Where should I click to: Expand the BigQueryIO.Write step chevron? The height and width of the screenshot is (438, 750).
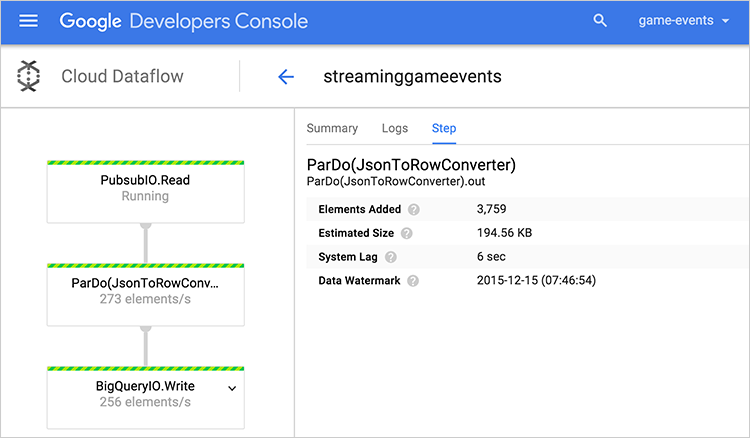pos(232,388)
